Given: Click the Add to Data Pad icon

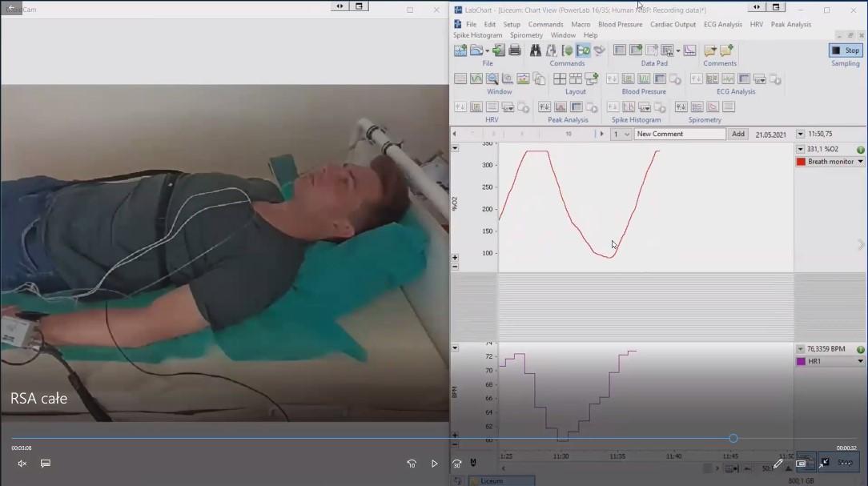Looking at the screenshot, I should tap(636, 50).
